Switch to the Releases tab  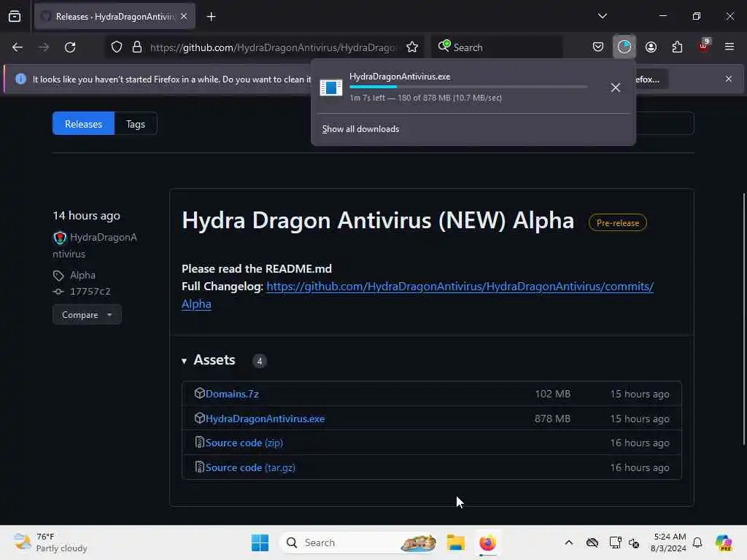[83, 124]
